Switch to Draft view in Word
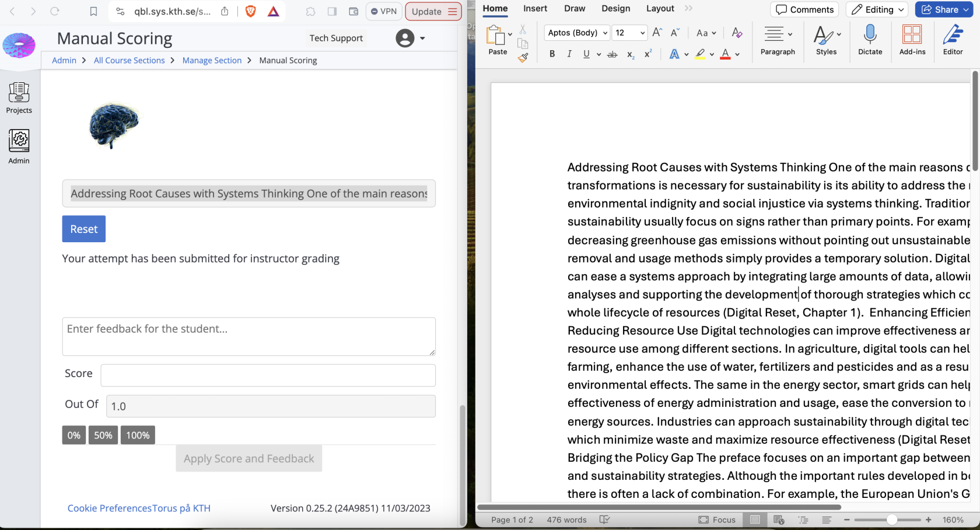This screenshot has height=530, width=980. click(827, 519)
